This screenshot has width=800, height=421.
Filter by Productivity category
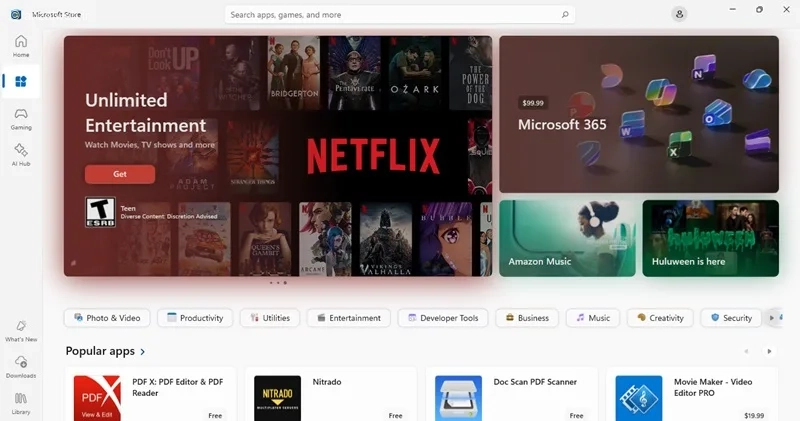pos(195,318)
